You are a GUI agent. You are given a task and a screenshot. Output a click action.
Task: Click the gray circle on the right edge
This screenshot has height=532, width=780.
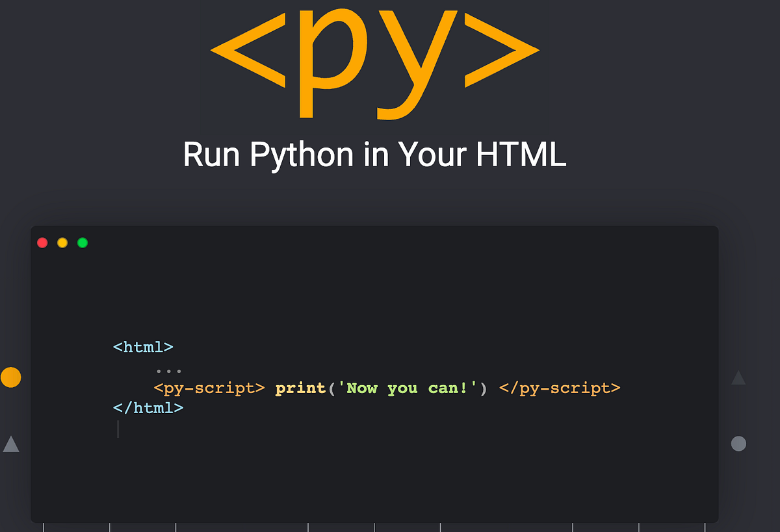point(738,443)
